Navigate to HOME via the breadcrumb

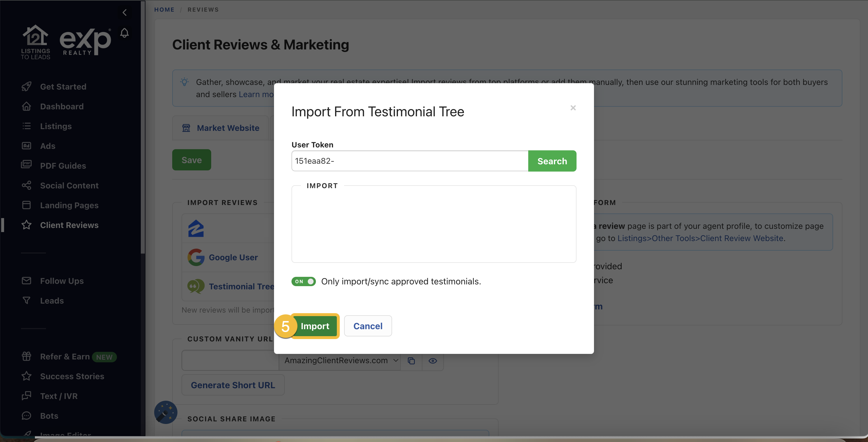pos(164,9)
